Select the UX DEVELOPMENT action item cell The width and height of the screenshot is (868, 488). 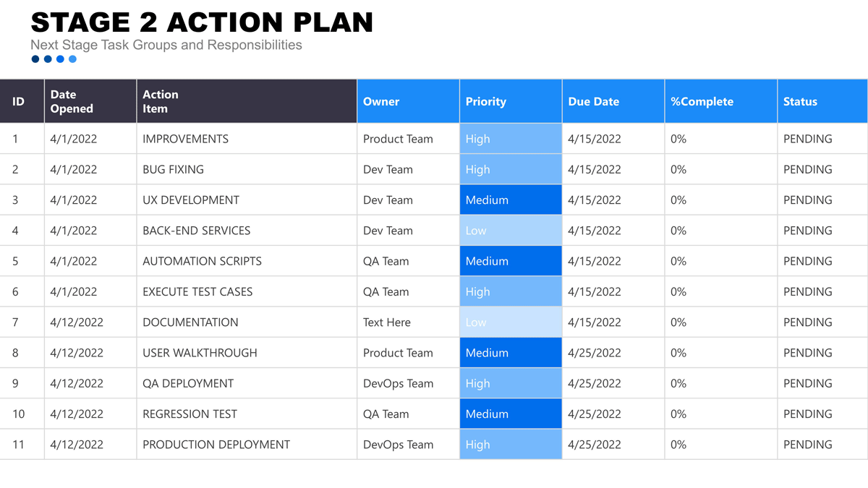(247, 200)
